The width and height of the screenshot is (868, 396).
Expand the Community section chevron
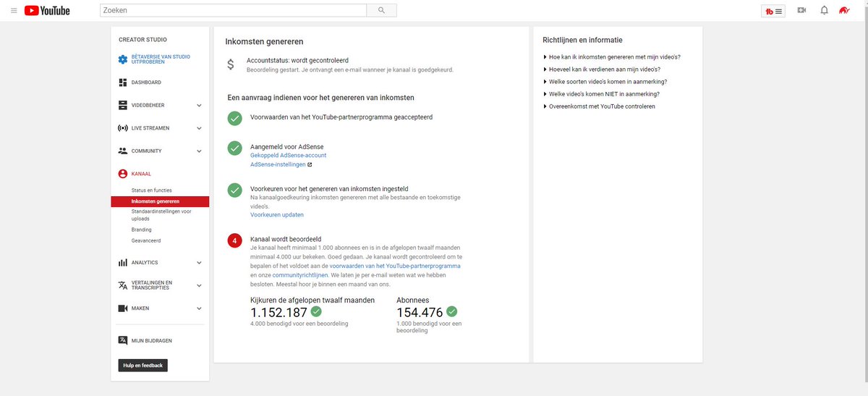(199, 151)
